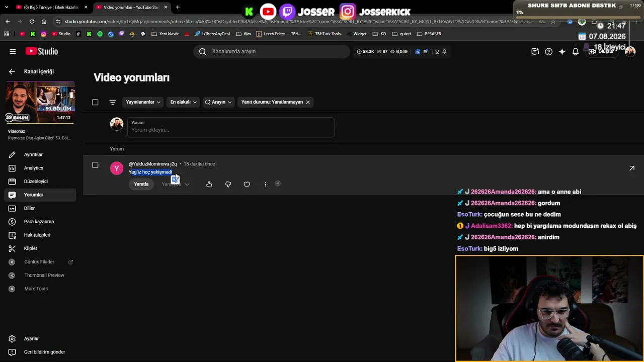The image size is (644, 362).
Task: Heart the YulduzMominova comment
Action: tap(247, 185)
